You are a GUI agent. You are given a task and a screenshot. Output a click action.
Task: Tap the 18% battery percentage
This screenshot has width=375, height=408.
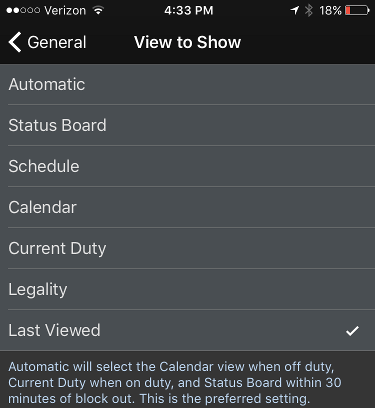tap(330, 11)
